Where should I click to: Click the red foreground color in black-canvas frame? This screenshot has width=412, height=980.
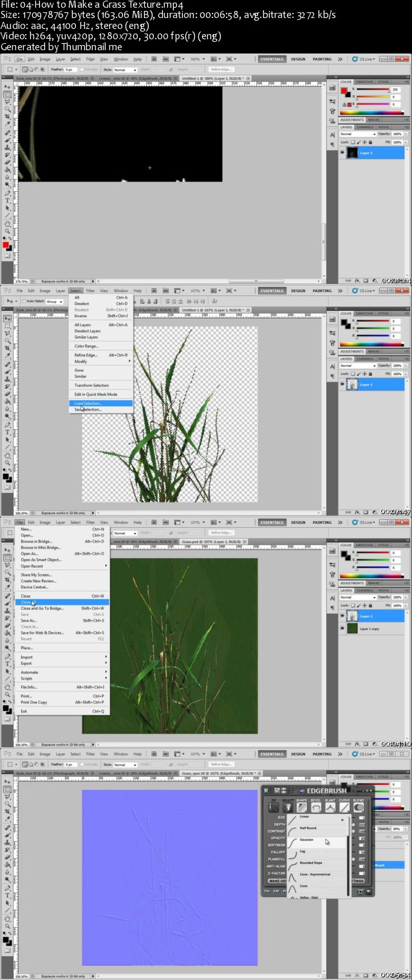click(x=5, y=245)
